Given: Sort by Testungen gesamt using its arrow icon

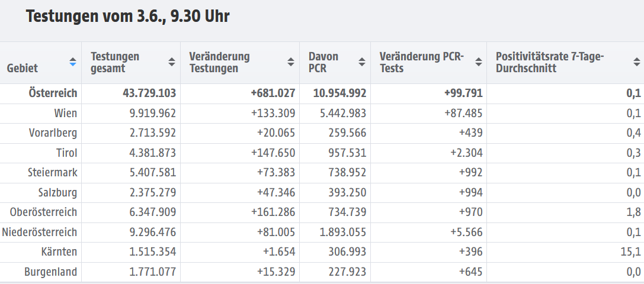Looking at the screenshot, I should point(172,62).
